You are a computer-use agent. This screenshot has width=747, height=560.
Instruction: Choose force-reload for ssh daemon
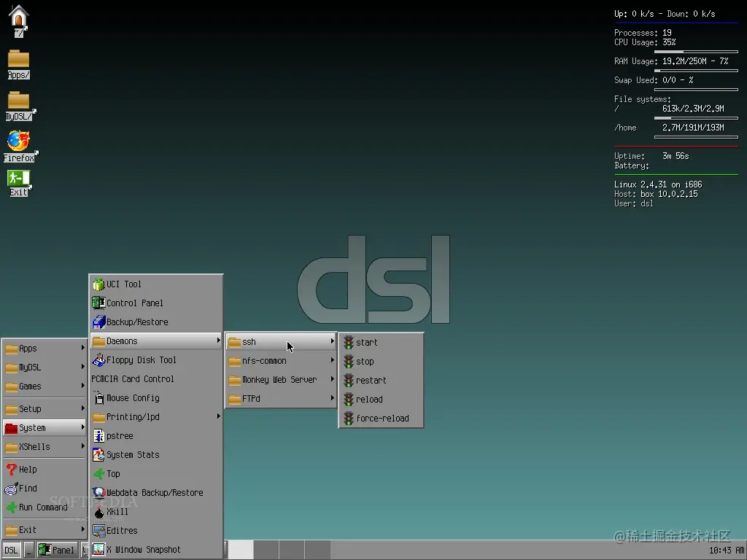pos(381,419)
